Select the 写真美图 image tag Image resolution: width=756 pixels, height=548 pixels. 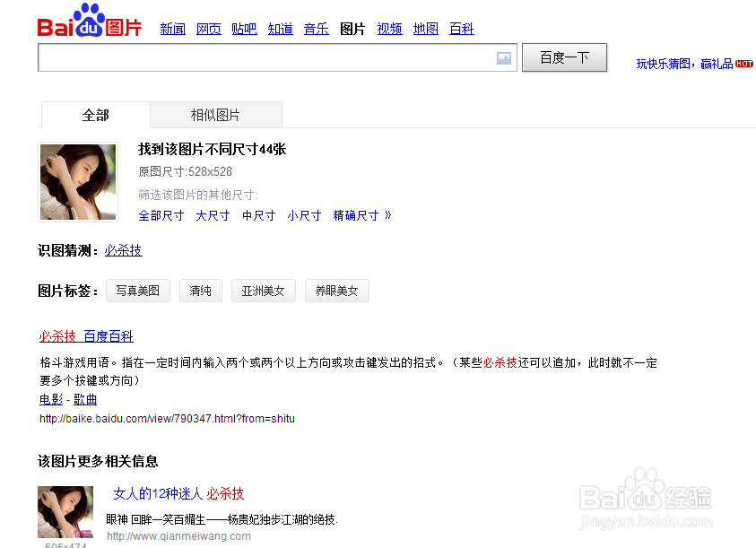(138, 290)
